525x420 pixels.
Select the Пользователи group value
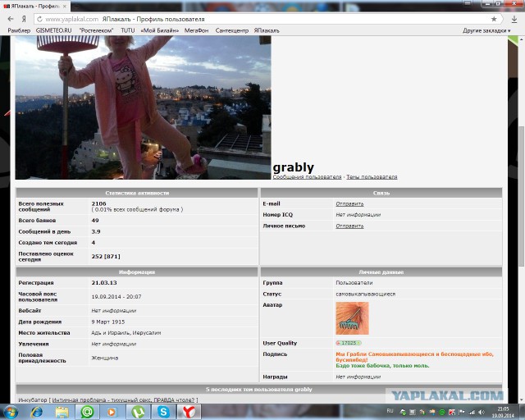pos(354,283)
